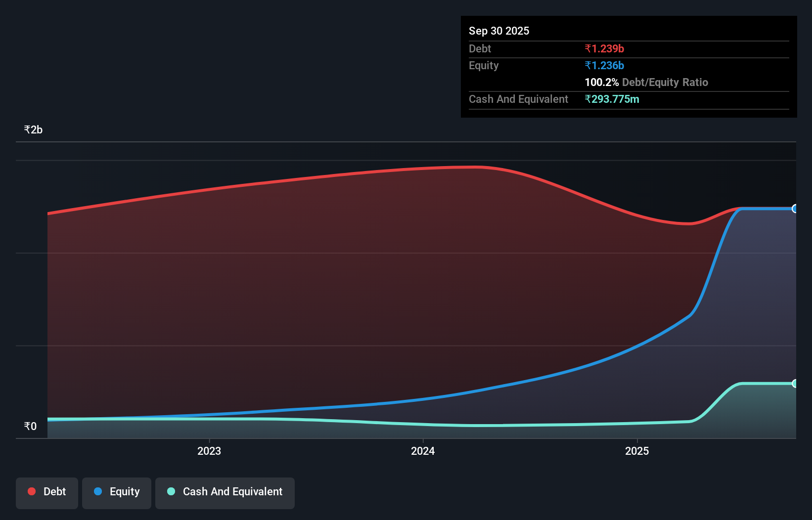The image size is (812, 520).
Task: Select the 2025 axis label
Action: [x=638, y=451]
